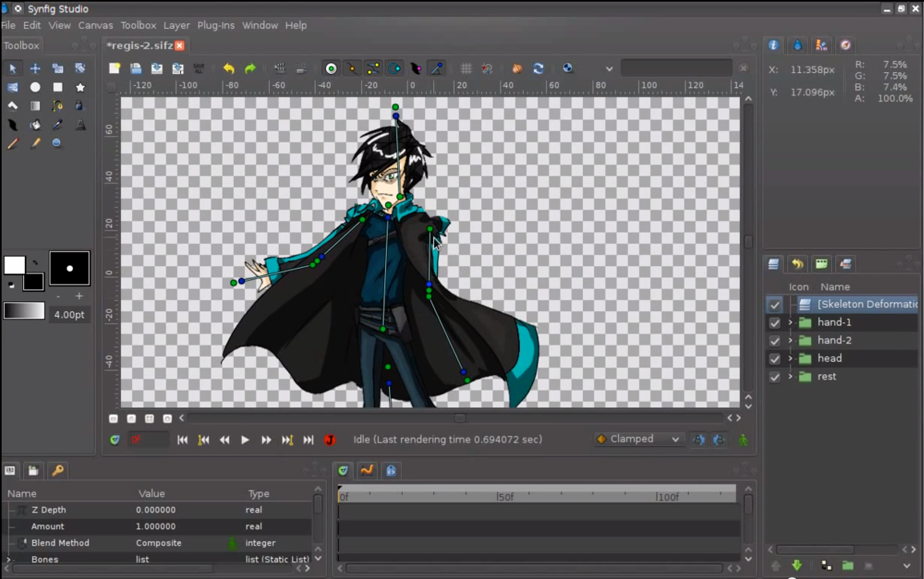
Task: Open the Clamped interpolation dropdown
Action: click(x=639, y=439)
